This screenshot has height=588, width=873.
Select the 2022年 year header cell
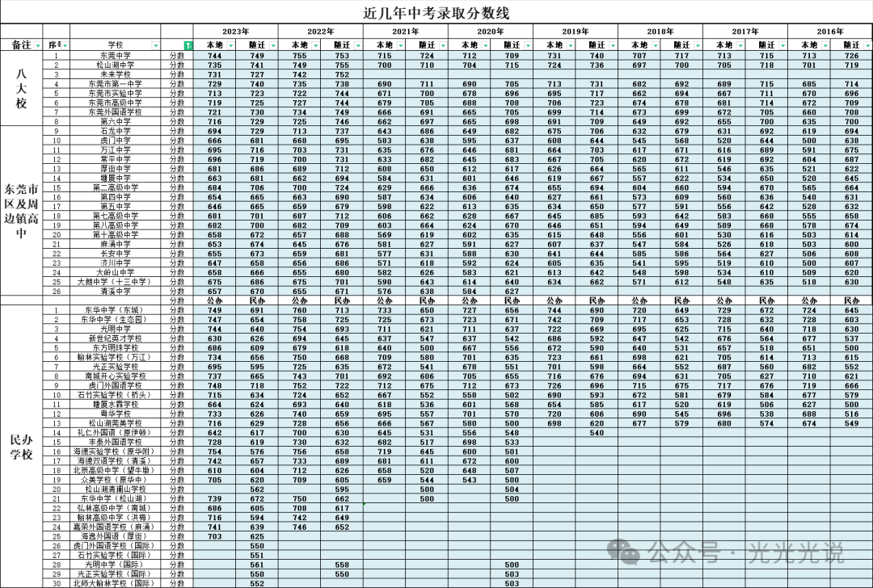click(x=321, y=31)
